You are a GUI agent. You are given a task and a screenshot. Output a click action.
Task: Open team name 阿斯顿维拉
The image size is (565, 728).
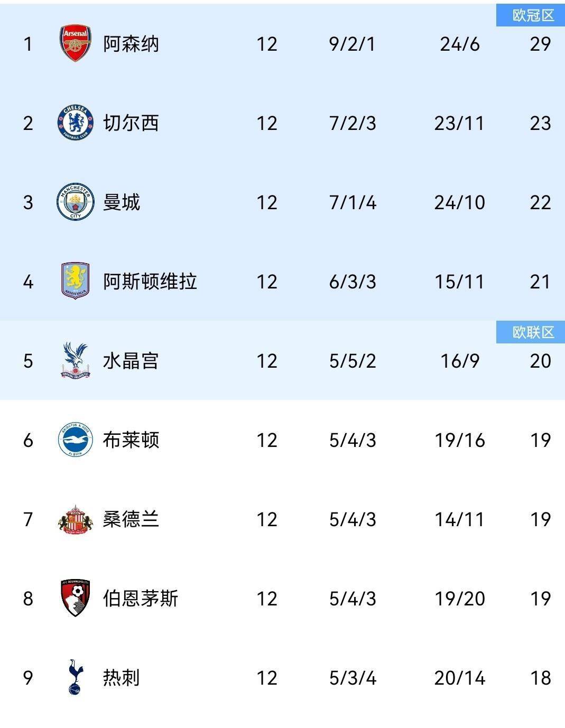tap(150, 282)
